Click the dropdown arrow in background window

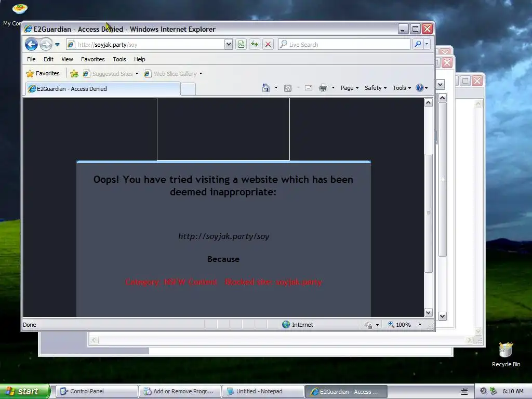tap(441, 84)
